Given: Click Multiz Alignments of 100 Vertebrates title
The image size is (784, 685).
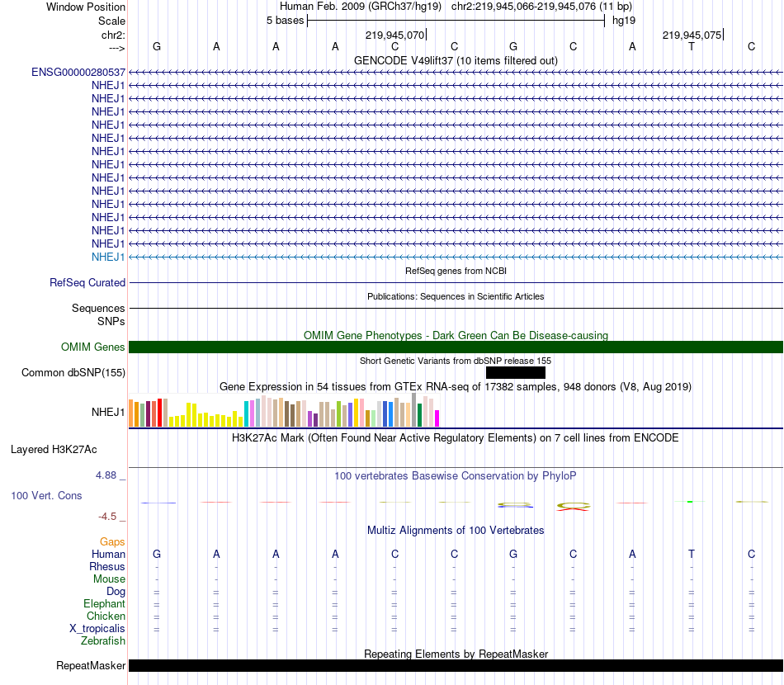Looking at the screenshot, I should 456,531.
